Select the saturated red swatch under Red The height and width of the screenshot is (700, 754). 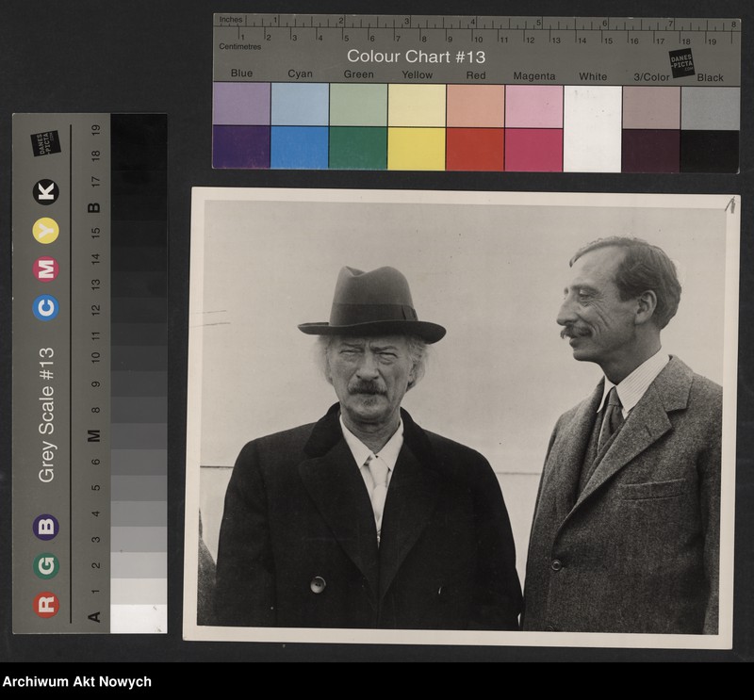click(x=476, y=150)
